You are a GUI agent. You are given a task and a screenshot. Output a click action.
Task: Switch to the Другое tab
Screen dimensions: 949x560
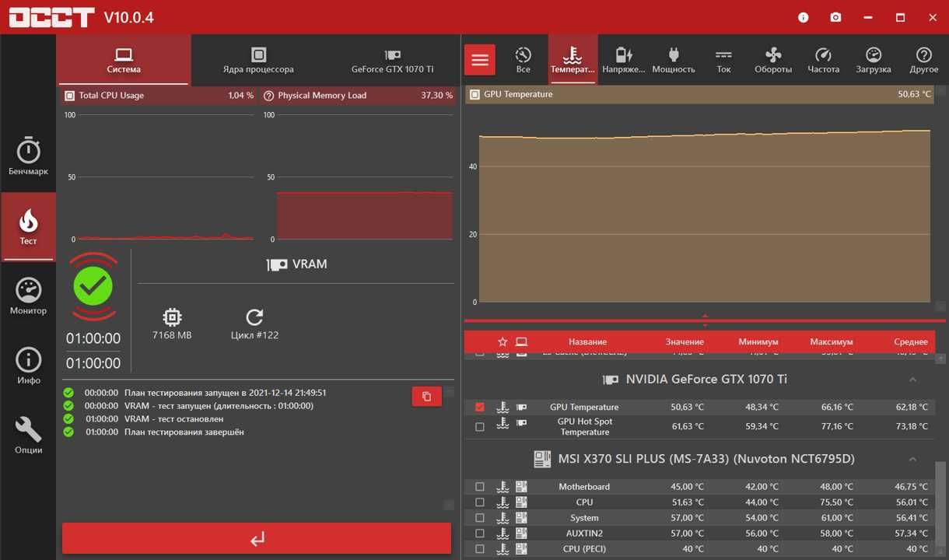pos(923,60)
